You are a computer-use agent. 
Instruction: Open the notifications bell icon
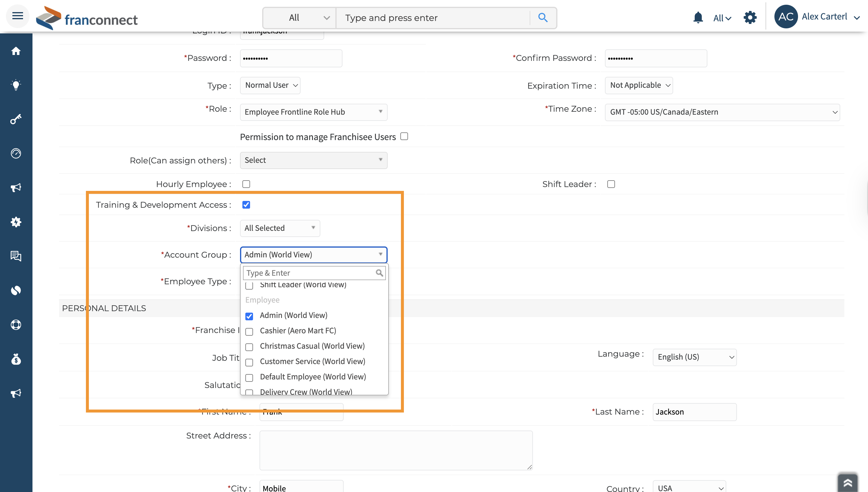coord(698,17)
